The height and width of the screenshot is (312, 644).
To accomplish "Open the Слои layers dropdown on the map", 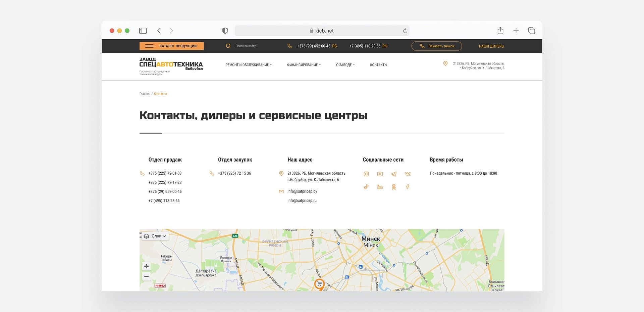I will click(x=155, y=236).
